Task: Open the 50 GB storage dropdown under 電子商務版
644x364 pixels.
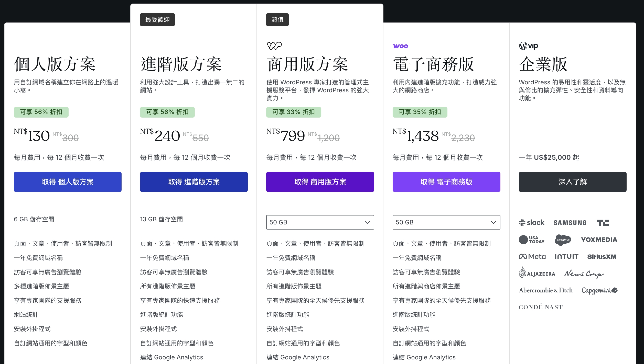Action: pos(446,222)
